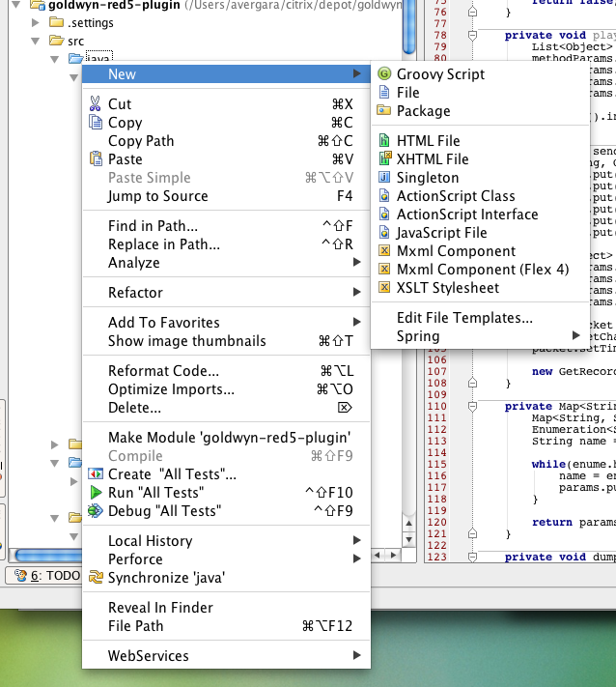
Task: Choose Reformat Code...
Action: tap(226, 371)
